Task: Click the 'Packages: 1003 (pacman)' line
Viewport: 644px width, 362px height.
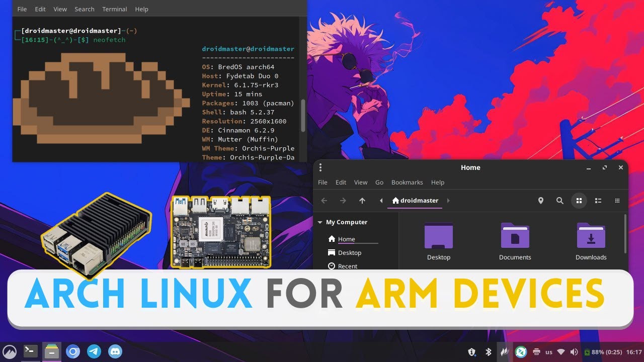Action: coord(248,103)
